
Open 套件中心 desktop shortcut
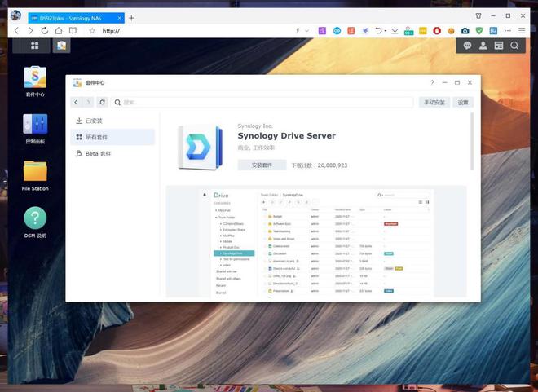click(35, 81)
